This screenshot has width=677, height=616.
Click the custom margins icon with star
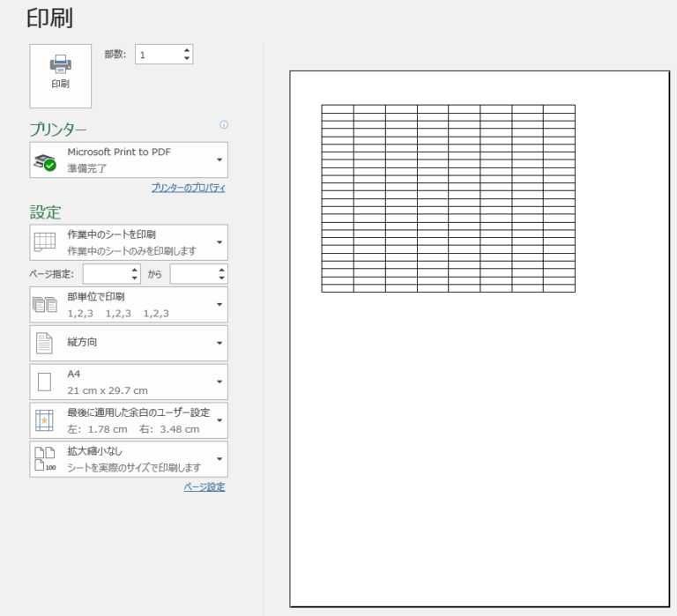coord(44,420)
